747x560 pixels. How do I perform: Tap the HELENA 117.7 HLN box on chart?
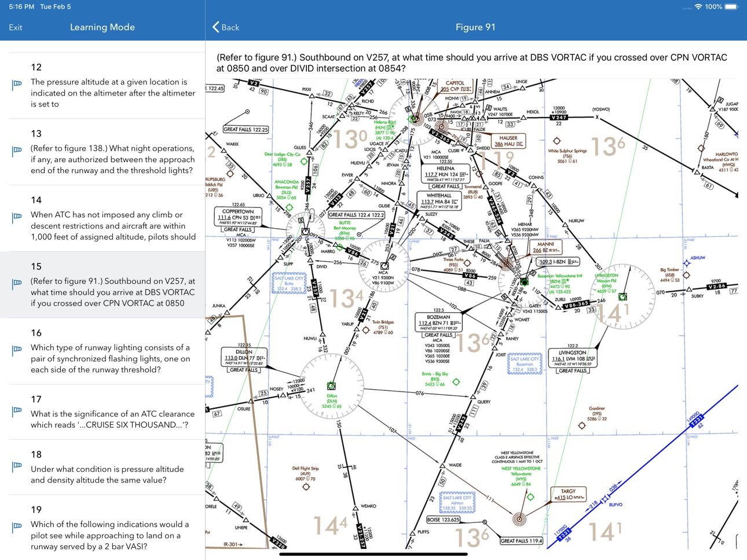tap(446, 174)
